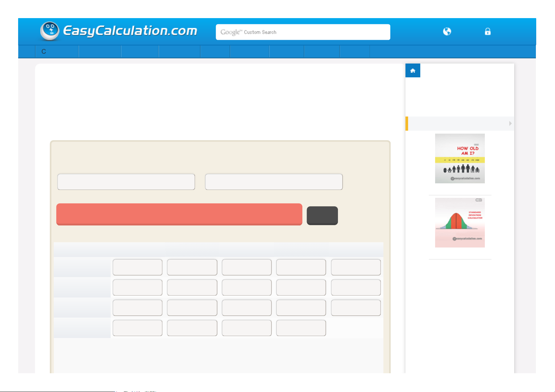
Task: Focus the Google Custom Search box
Action: click(x=303, y=32)
